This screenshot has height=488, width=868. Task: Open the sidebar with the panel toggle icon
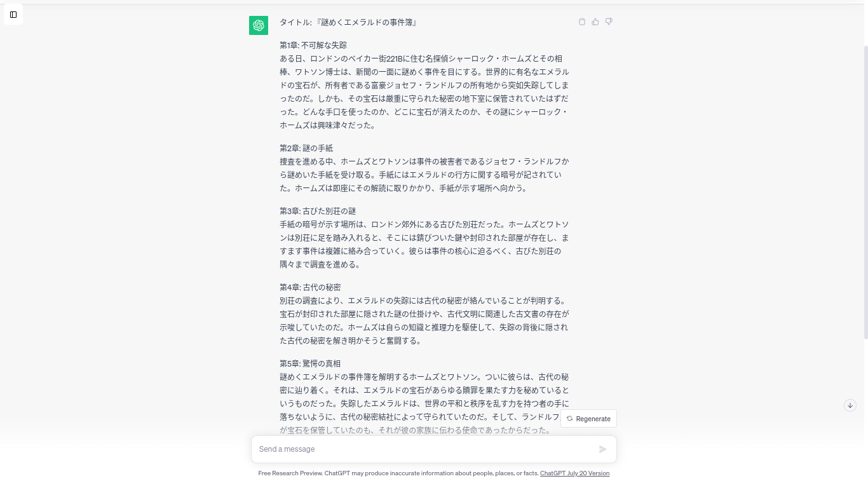point(13,15)
